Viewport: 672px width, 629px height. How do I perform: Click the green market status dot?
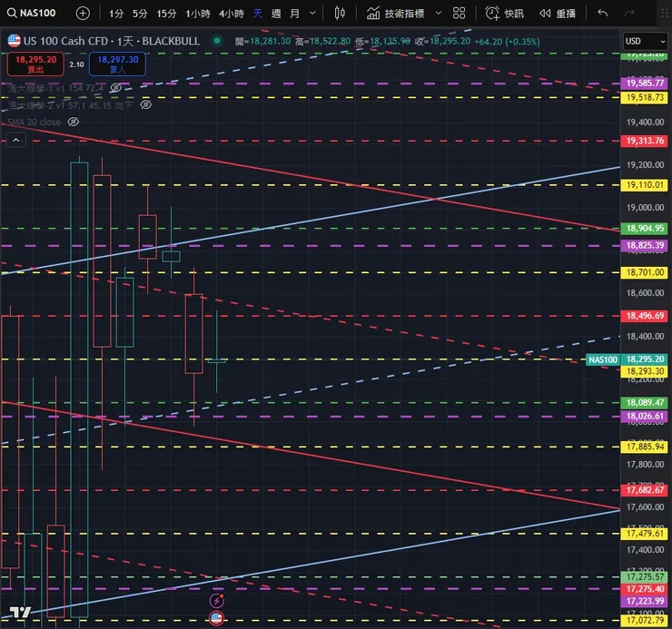217,41
